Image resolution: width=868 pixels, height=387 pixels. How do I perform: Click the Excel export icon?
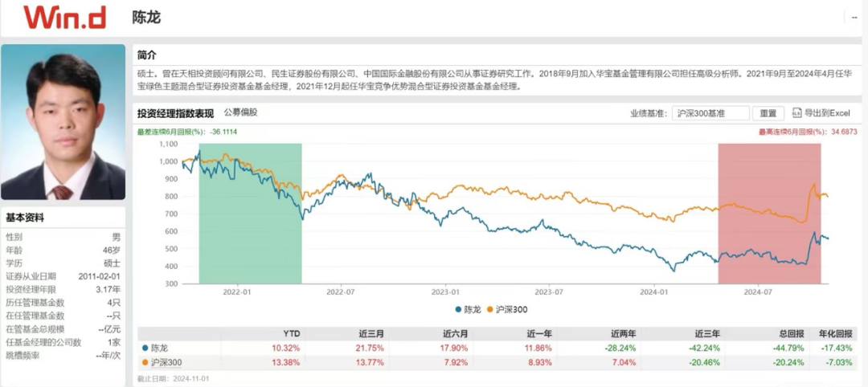tap(797, 113)
